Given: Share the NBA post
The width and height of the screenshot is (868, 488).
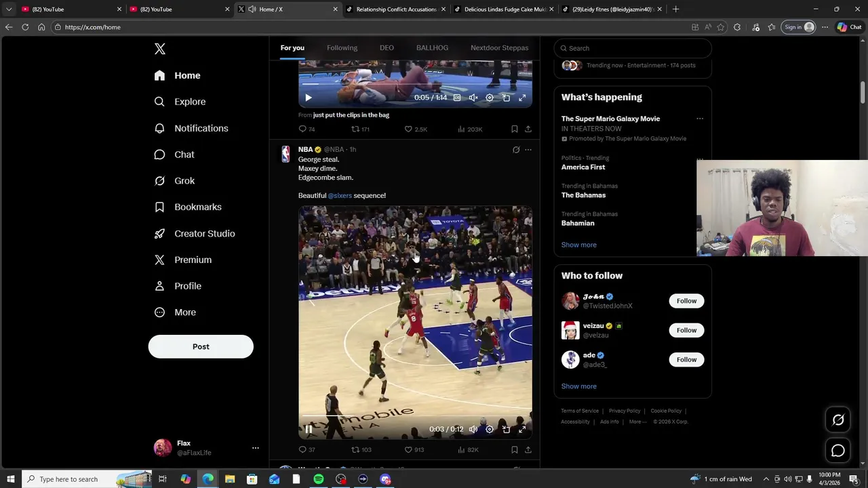Looking at the screenshot, I should (x=528, y=449).
